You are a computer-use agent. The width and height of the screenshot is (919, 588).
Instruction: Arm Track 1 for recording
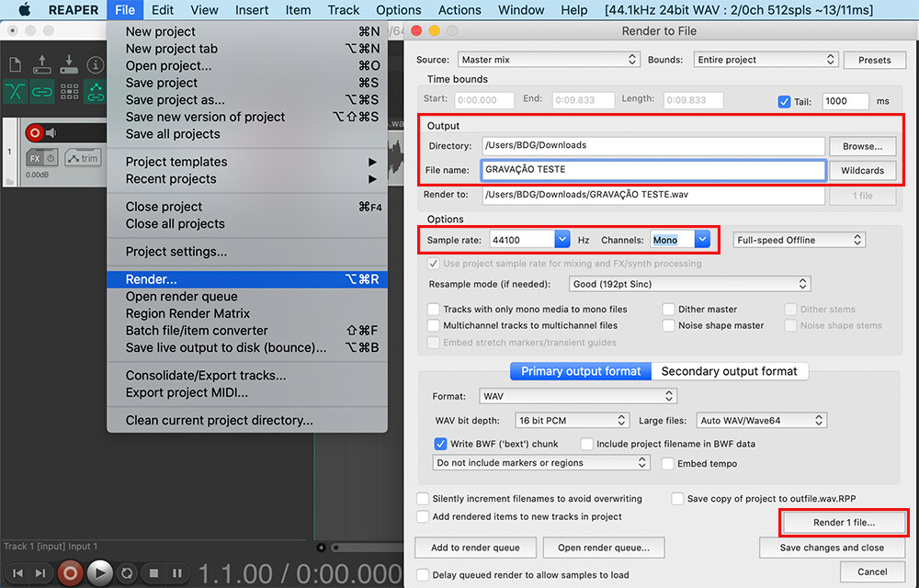(x=35, y=133)
